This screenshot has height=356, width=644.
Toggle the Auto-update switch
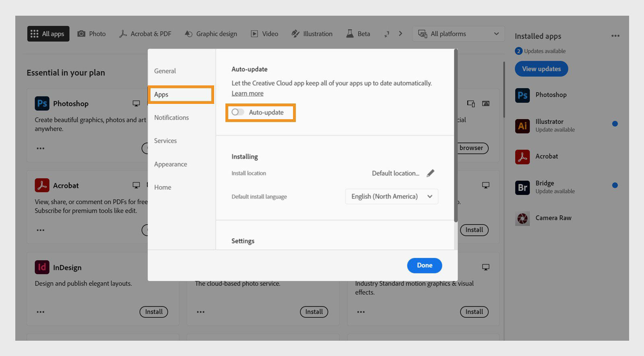tap(238, 112)
